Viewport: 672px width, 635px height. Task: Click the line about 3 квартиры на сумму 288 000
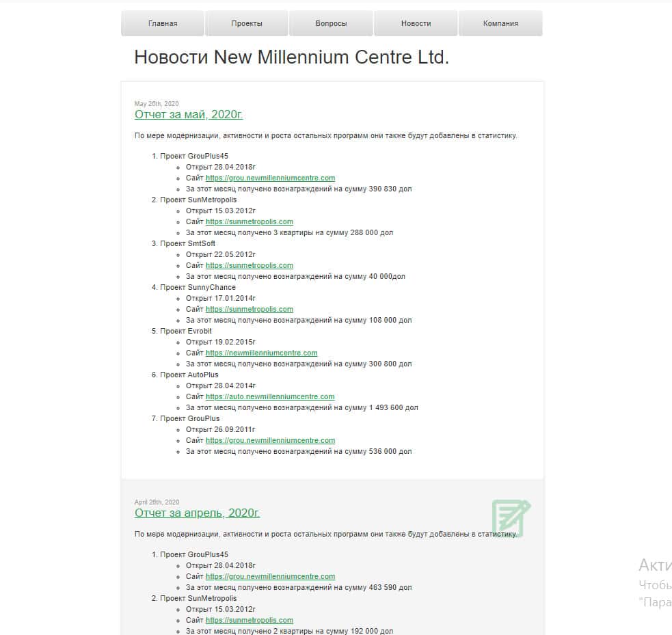pyautogui.click(x=289, y=232)
